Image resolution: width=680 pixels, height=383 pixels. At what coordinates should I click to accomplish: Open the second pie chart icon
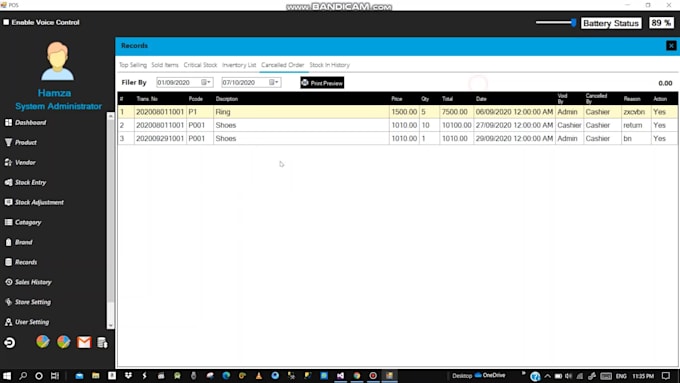[63, 342]
